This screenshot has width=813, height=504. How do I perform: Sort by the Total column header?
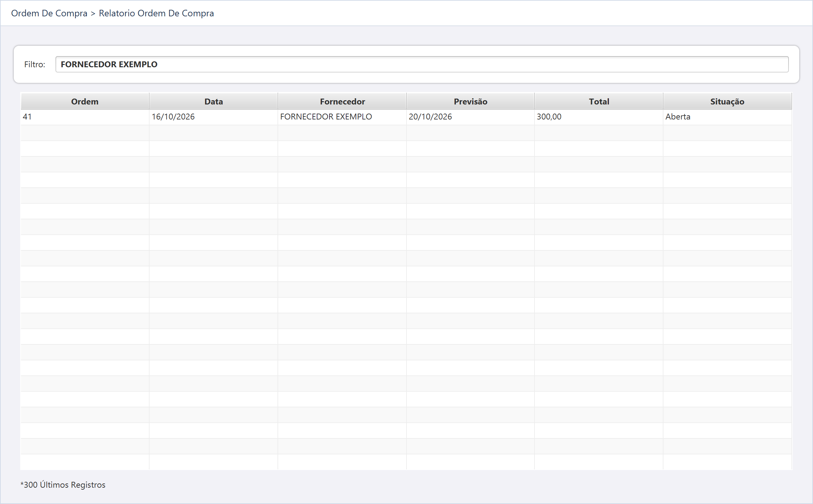[x=599, y=101]
